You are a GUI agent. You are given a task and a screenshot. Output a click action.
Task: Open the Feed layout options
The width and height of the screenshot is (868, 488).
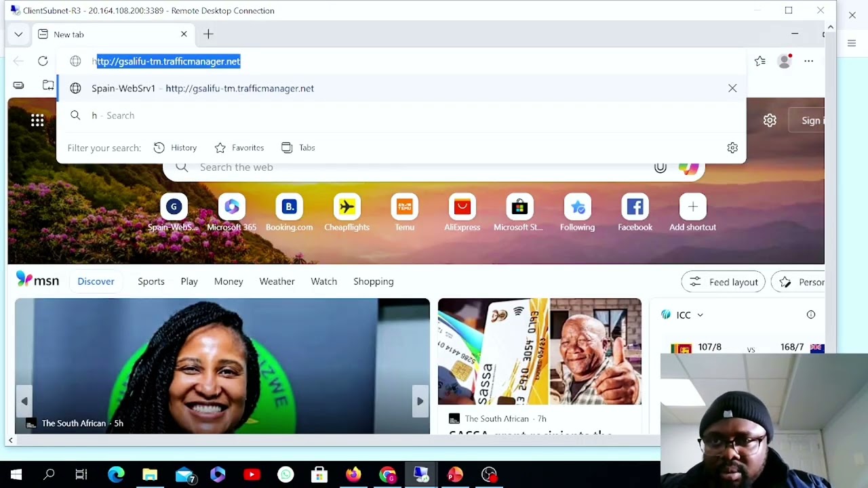pyautogui.click(x=724, y=282)
